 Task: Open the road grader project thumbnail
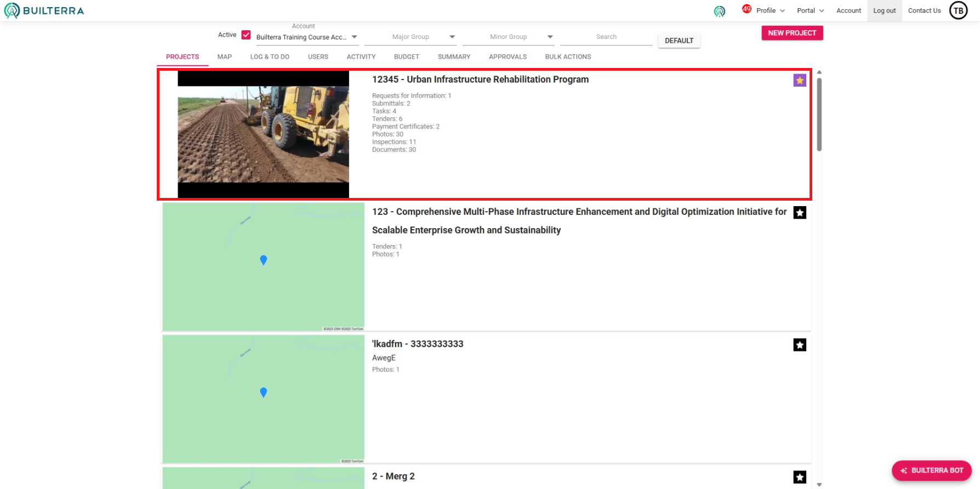click(263, 134)
